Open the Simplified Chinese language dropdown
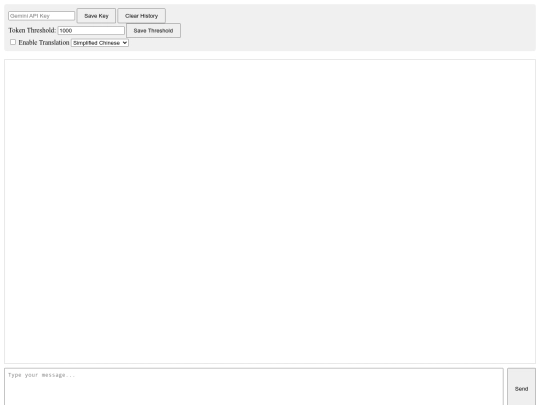 (x=100, y=43)
